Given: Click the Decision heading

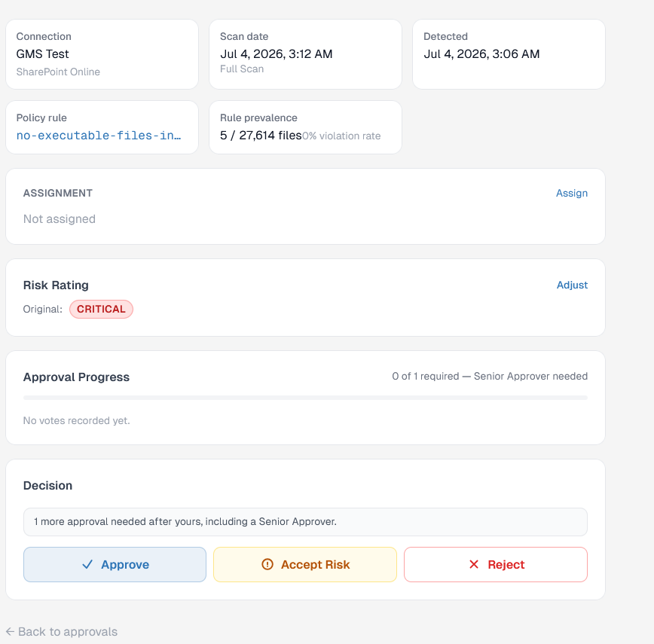Looking at the screenshot, I should (47, 486).
